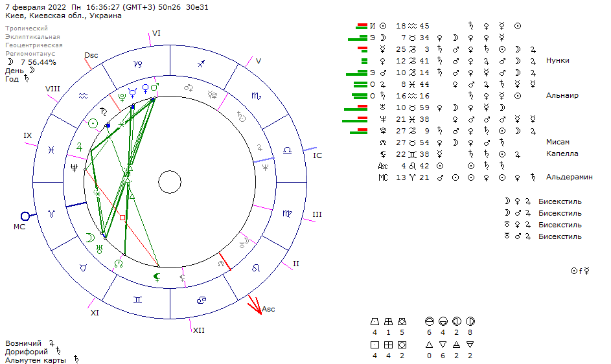The image size is (611, 364).
Task: Select the house IX label
Action: point(27,135)
